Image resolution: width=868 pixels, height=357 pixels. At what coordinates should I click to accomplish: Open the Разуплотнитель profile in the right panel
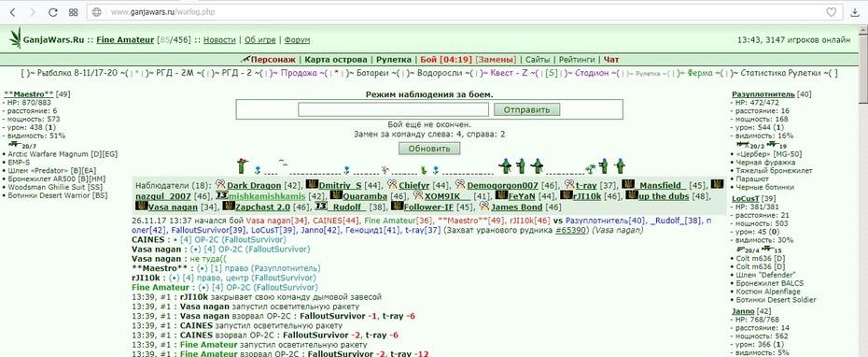click(x=763, y=94)
